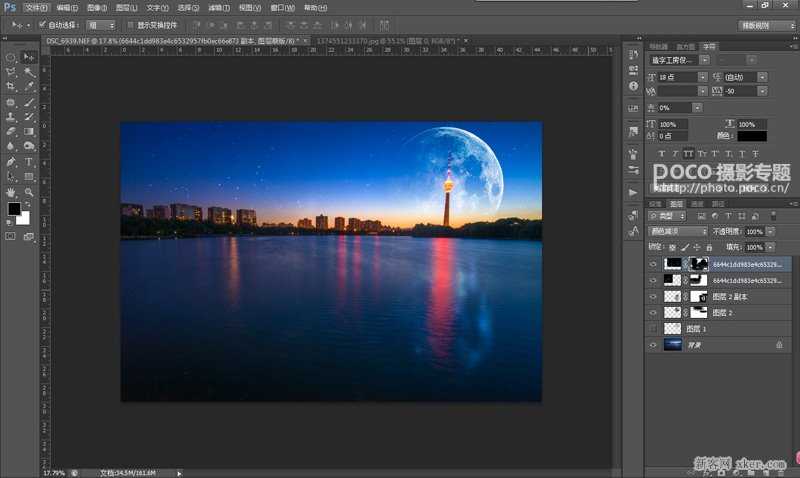Open the 滤镜 menu
The width and height of the screenshot is (800, 478).
click(x=219, y=8)
